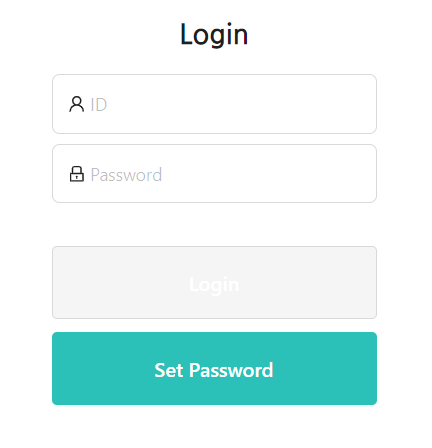The image size is (432, 448).
Task: Tap the lock icon beside Password
Action: coord(77,174)
